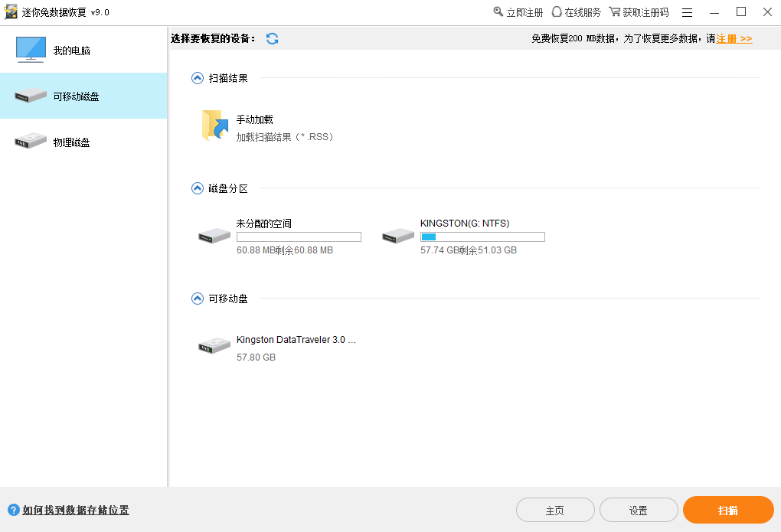Screen dimensions: 781x532
Task: Click the 我的电脑 monitor icon
Action: coord(31,49)
